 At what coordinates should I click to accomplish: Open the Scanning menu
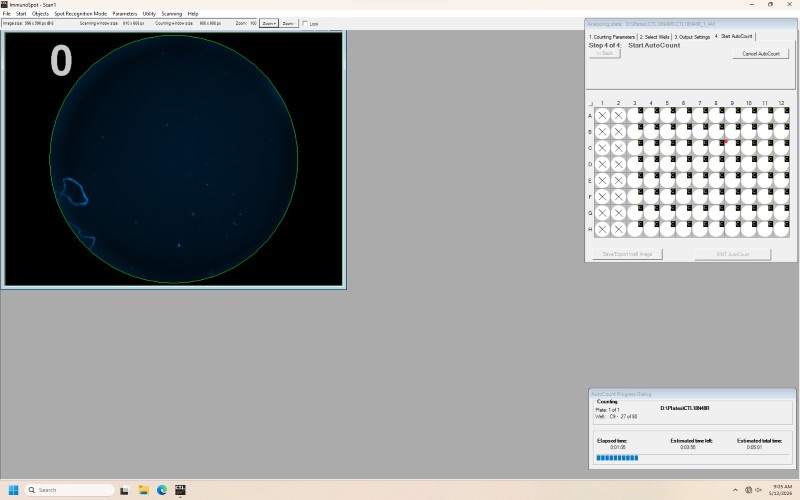pyautogui.click(x=171, y=14)
